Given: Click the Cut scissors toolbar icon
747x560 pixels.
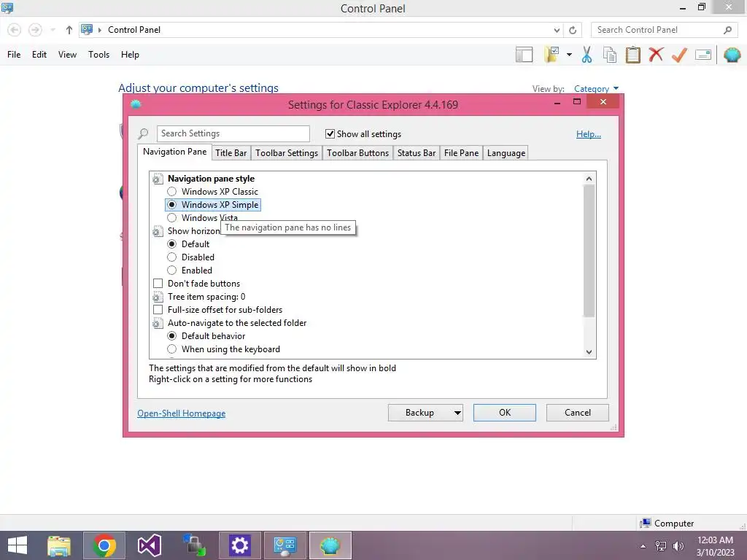Looking at the screenshot, I should coord(587,55).
